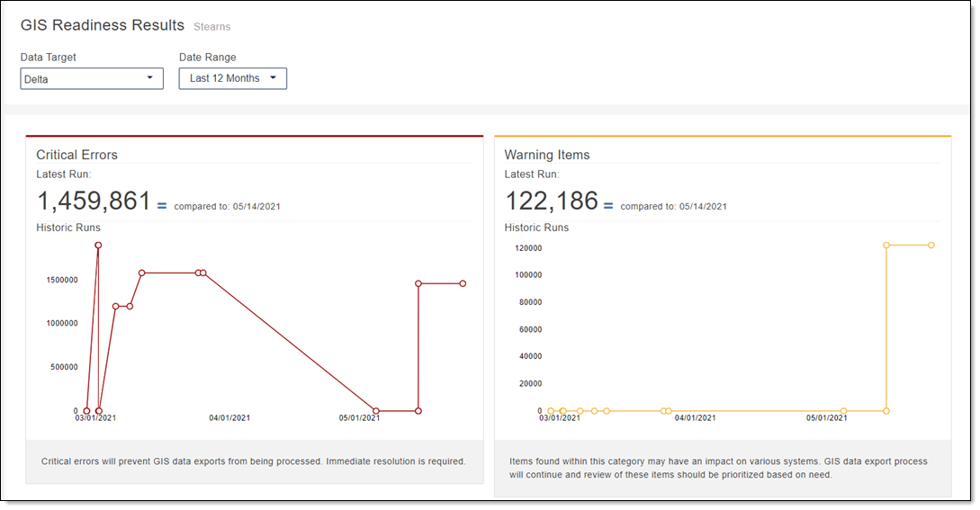Click the 122,186 latest run count
The image size is (980, 510).
[x=551, y=201]
